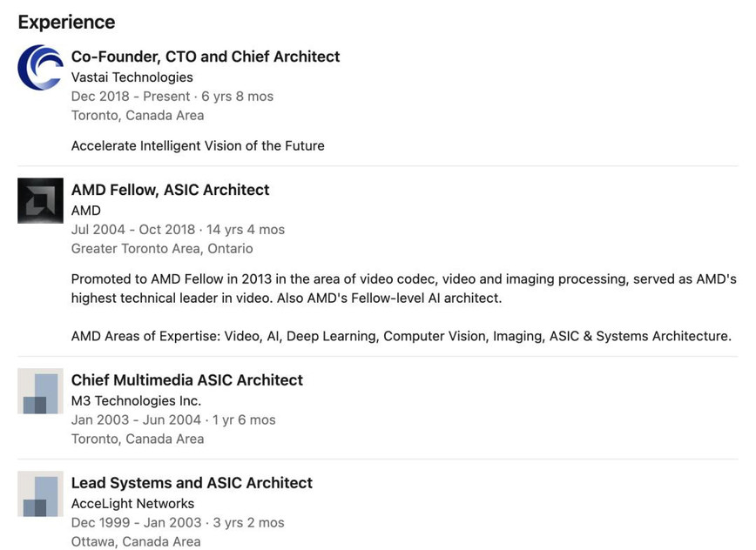
Task: Click the AMD Areas of Expertise line
Action: 402,336
